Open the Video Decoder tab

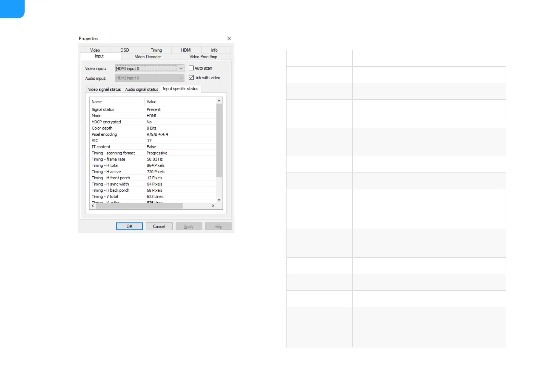pos(148,57)
